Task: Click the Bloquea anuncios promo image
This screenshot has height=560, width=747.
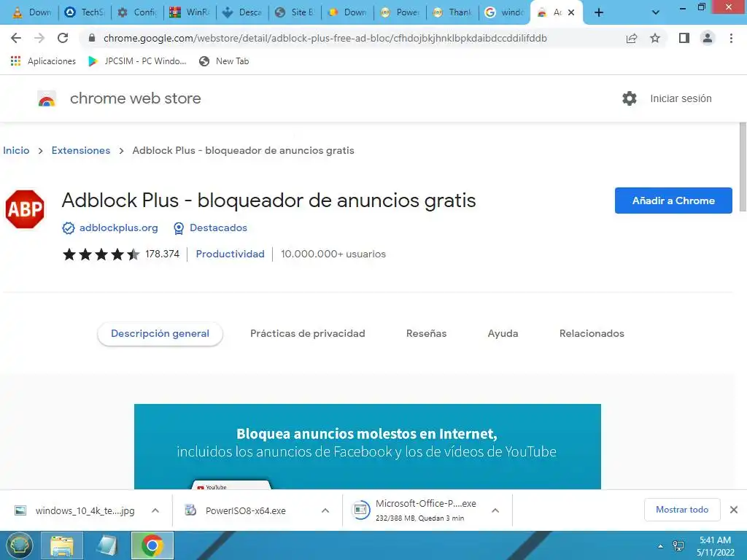Action: (368, 447)
